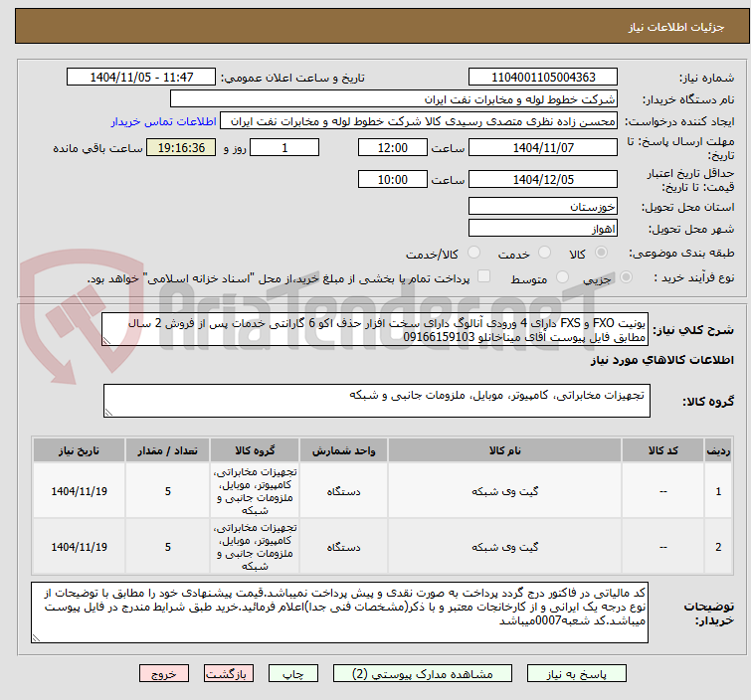Screen dimensions: 751x700
Task: Click the نام کالا column header
Action: coord(505,450)
